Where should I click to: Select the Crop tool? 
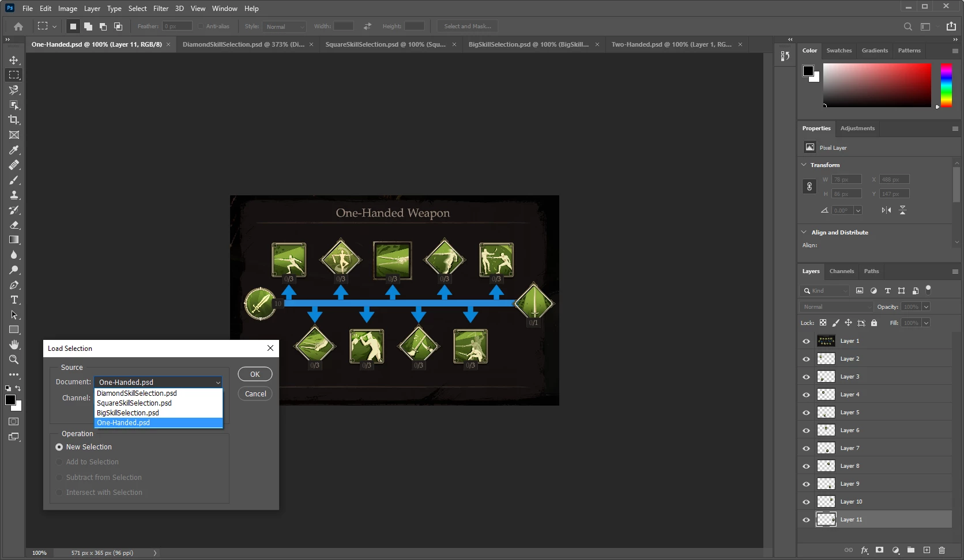tap(14, 120)
